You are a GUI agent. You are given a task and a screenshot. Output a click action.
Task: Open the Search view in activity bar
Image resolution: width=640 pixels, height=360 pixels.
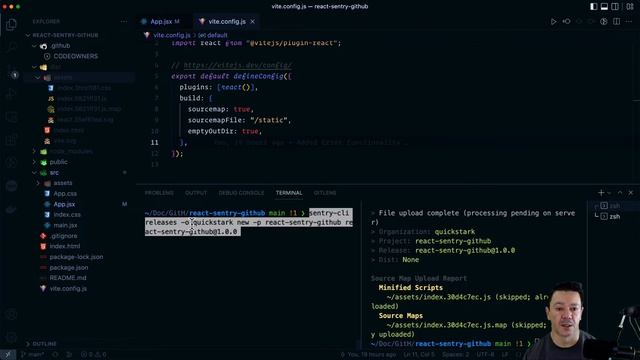tap(11, 48)
